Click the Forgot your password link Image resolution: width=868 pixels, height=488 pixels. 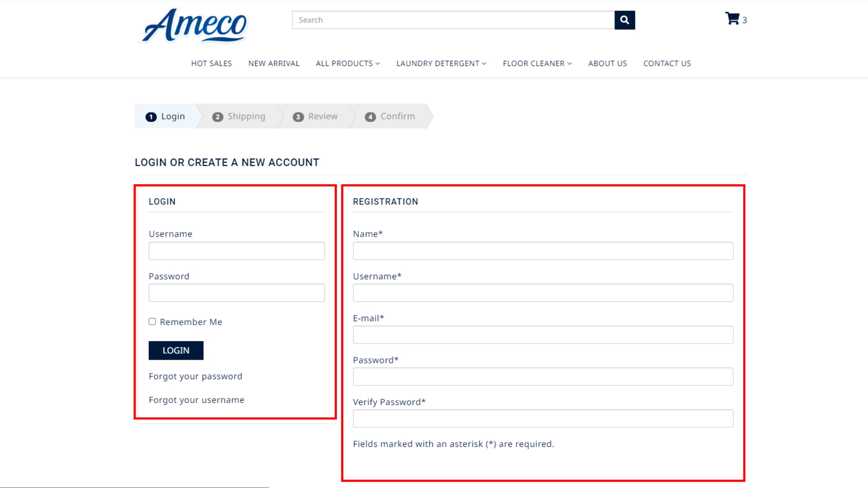(x=195, y=376)
